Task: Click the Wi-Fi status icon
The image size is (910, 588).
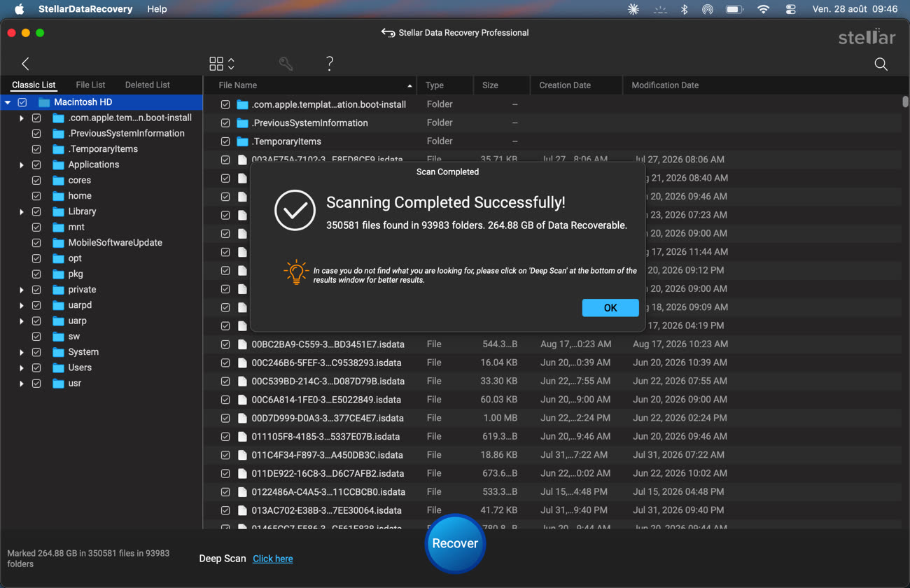Action: coord(764,9)
